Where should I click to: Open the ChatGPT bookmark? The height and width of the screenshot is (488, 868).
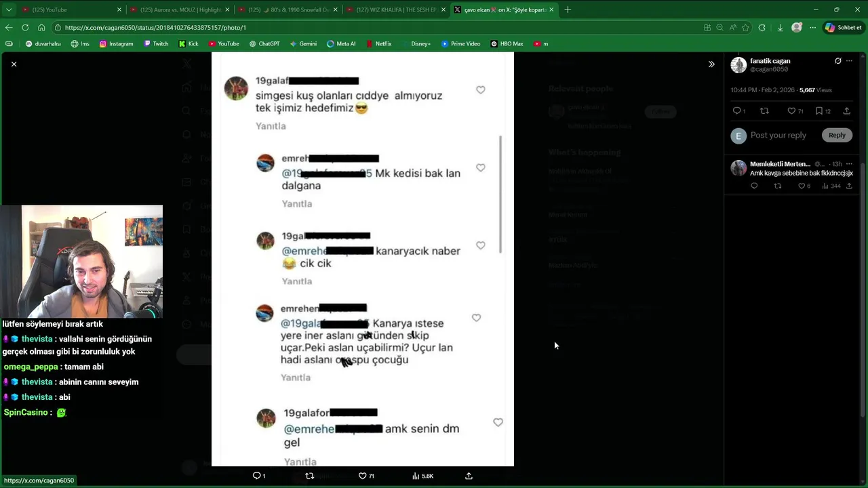click(x=264, y=43)
